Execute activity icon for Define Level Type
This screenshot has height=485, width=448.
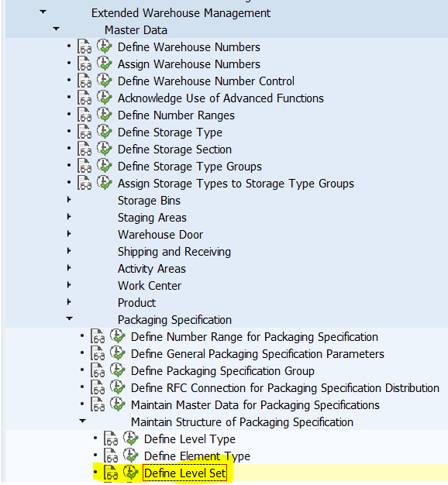coord(130,439)
